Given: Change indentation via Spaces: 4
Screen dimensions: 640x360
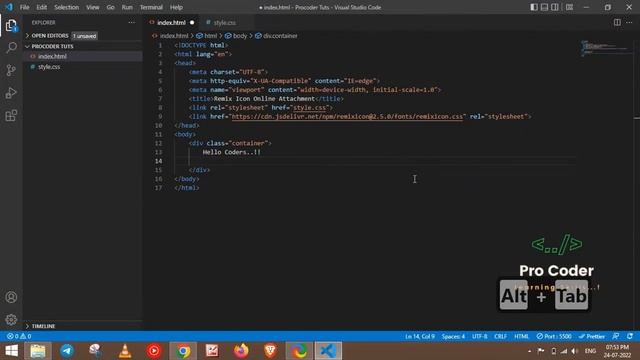Looking at the screenshot, I should [453, 336].
